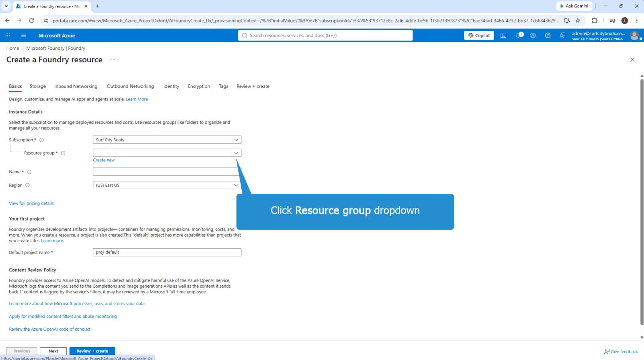Jump to Review + create tab
644x360 pixels.
coord(253,86)
